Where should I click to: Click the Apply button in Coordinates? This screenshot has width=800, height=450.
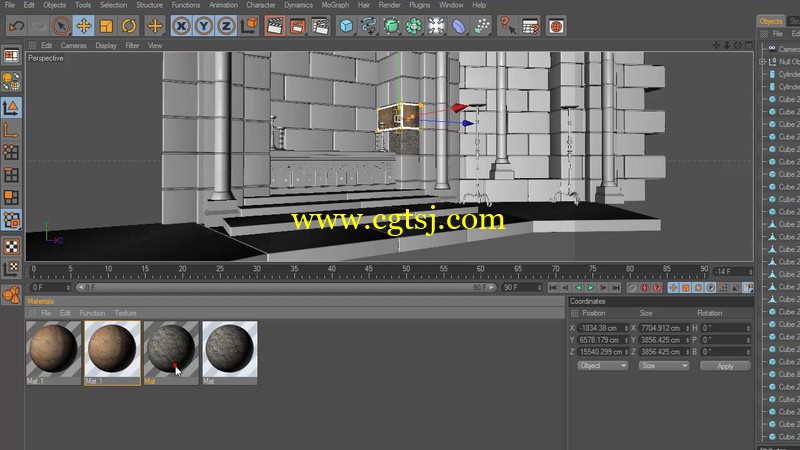click(725, 366)
